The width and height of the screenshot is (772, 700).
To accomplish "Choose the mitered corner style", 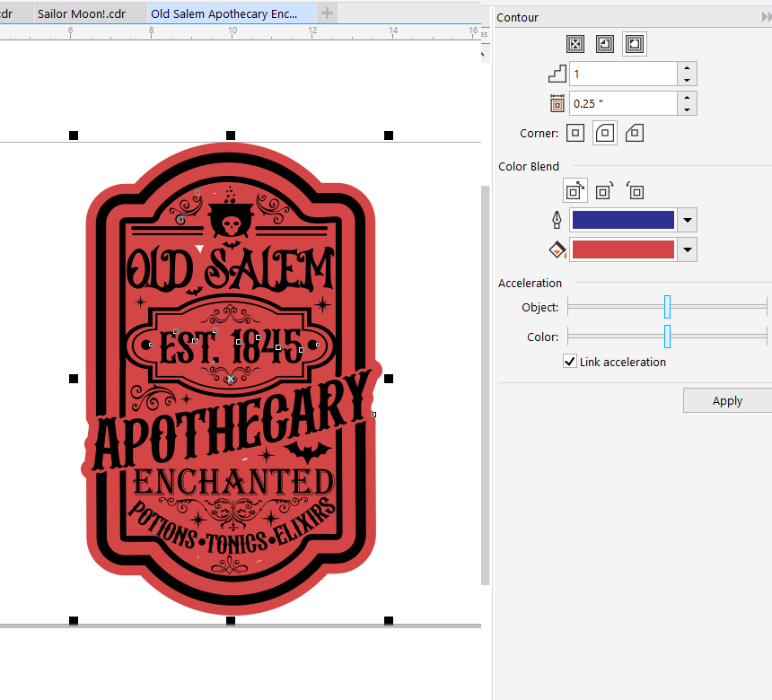I will point(575,133).
